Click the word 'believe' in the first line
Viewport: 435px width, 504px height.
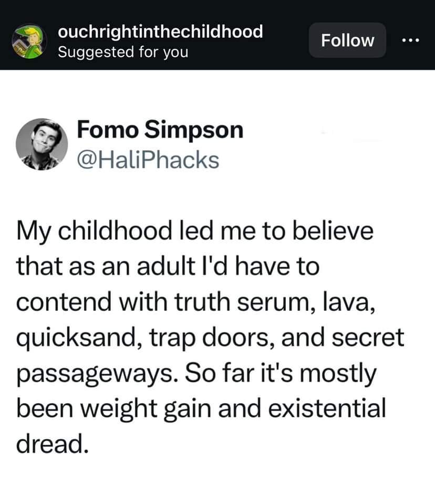click(333, 231)
